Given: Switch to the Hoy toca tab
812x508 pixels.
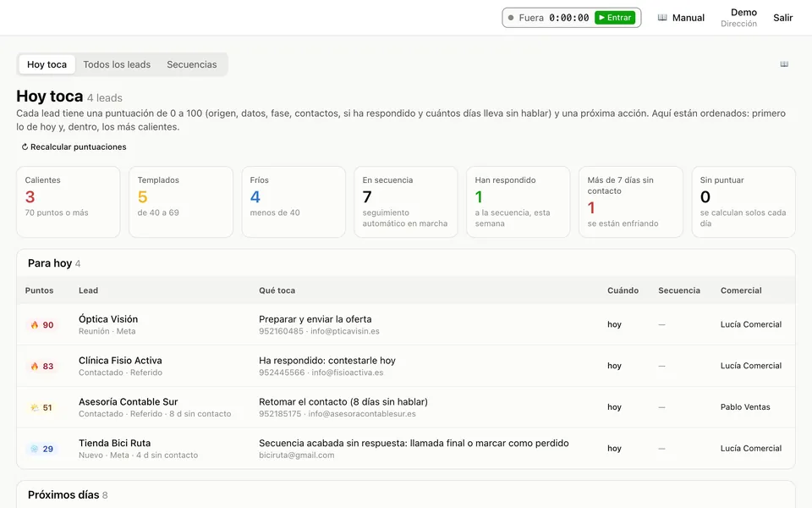Looking at the screenshot, I should 47,64.
